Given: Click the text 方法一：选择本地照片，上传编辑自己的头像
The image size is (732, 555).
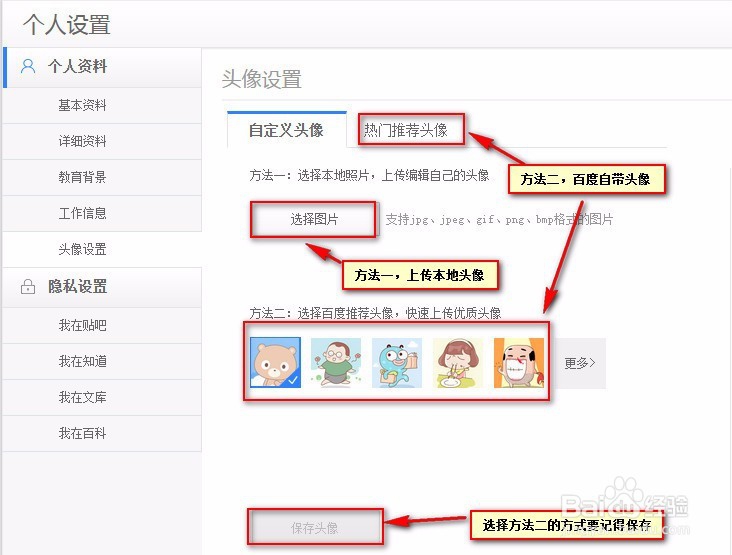Looking at the screenshot, I should pyautogui.click(x=369, y=175).
